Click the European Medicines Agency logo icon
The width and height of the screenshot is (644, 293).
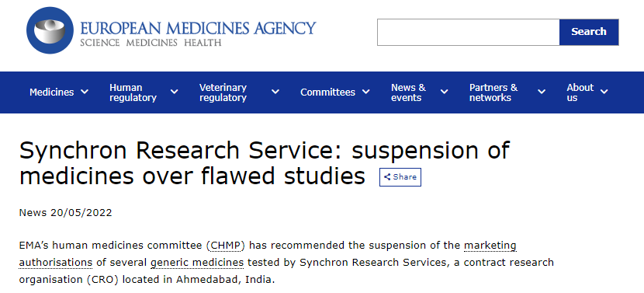coord(50,30)
